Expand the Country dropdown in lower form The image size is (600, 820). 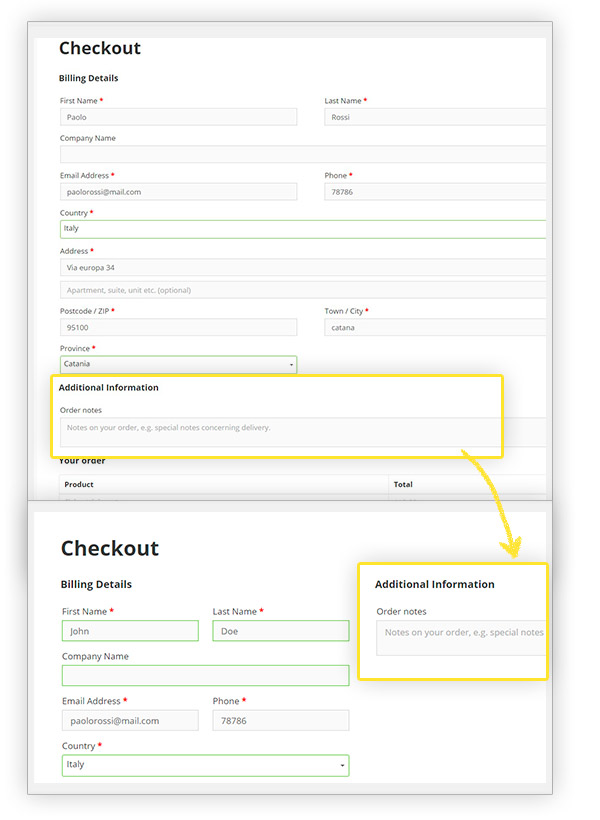point(205,765)
